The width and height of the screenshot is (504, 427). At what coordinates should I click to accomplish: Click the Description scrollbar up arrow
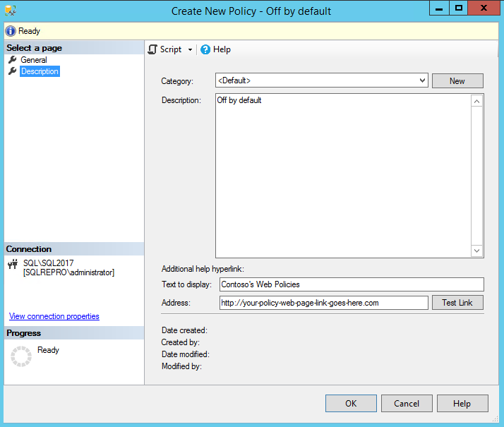pyautogui.click(x=476, y=101)
